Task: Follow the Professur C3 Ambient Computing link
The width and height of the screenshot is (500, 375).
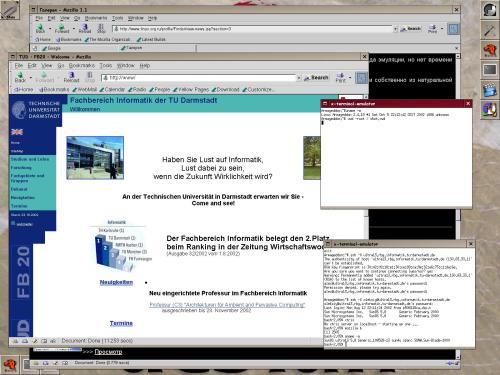Action: point(227,305)
